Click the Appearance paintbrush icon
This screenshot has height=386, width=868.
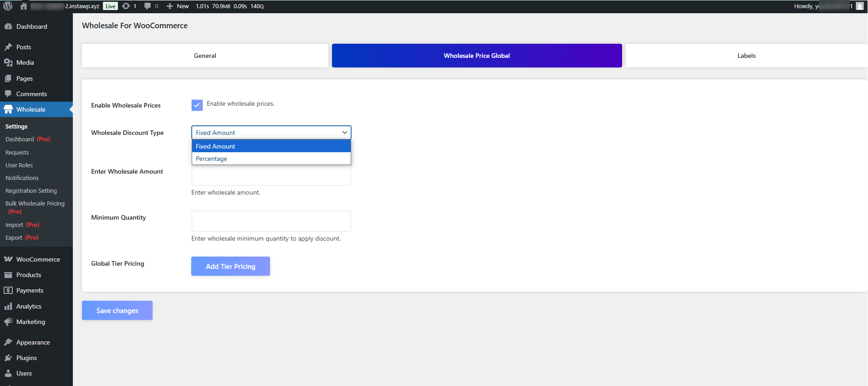8,342
